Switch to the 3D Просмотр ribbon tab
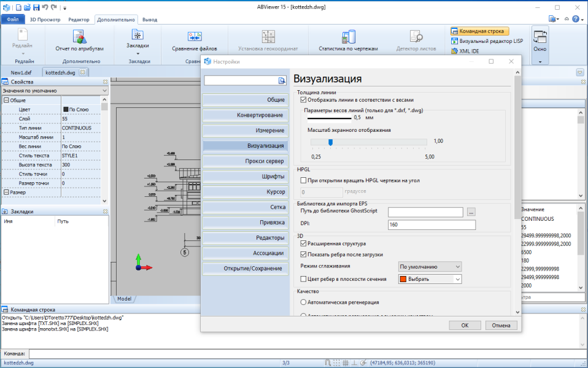Viewport: 588px width, 368px height. pos(45,20)
